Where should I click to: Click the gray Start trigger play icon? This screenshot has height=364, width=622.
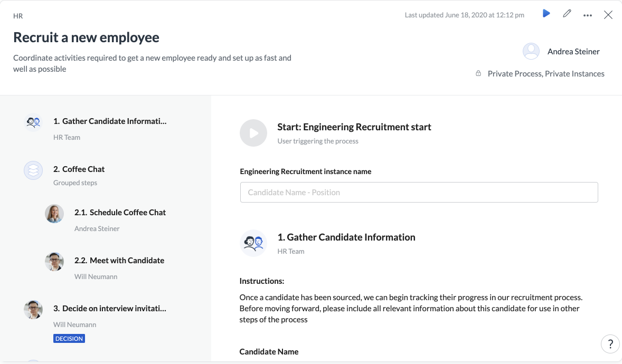click(253, 133)
